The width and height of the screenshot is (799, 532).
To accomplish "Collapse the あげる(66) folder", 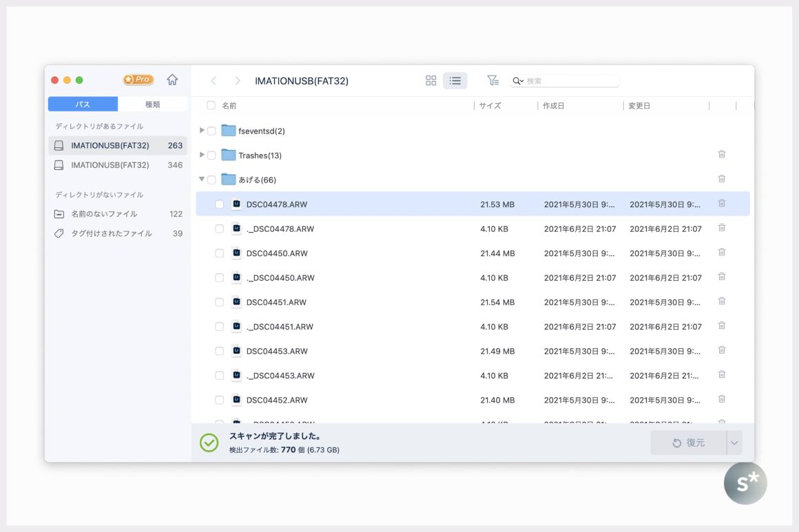I will (x=202, y=180).
